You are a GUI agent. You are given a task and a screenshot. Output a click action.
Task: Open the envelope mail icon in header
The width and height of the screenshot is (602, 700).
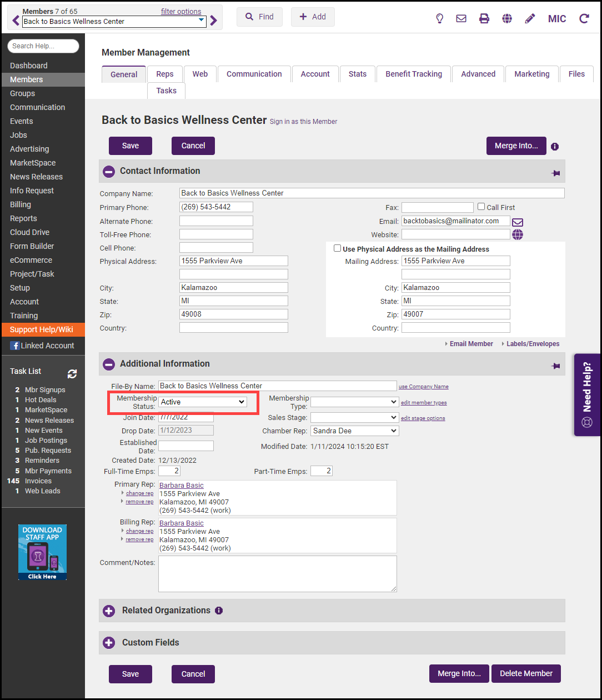point(461,18)
